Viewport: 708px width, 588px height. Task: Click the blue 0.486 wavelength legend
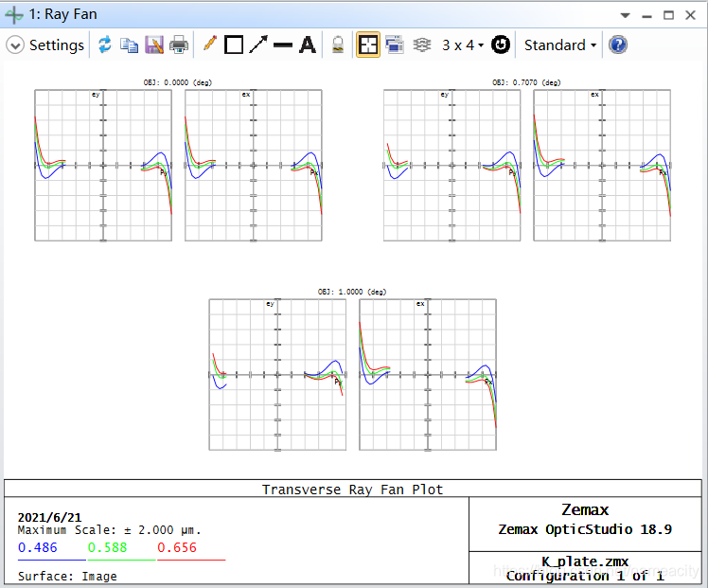tap(38, 547)
